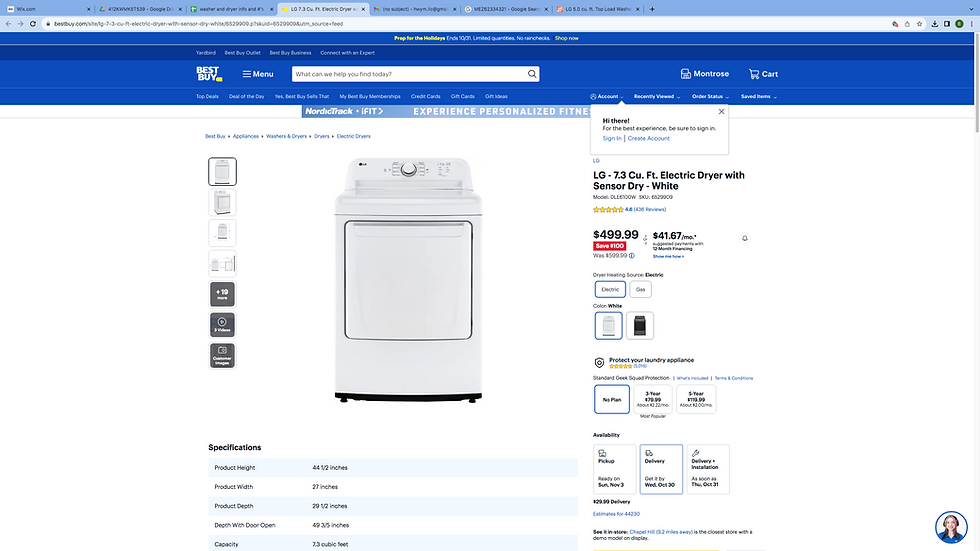Screen dimensions: 980x551
Task: Click the main dryer product image
Action: (409, 279)
